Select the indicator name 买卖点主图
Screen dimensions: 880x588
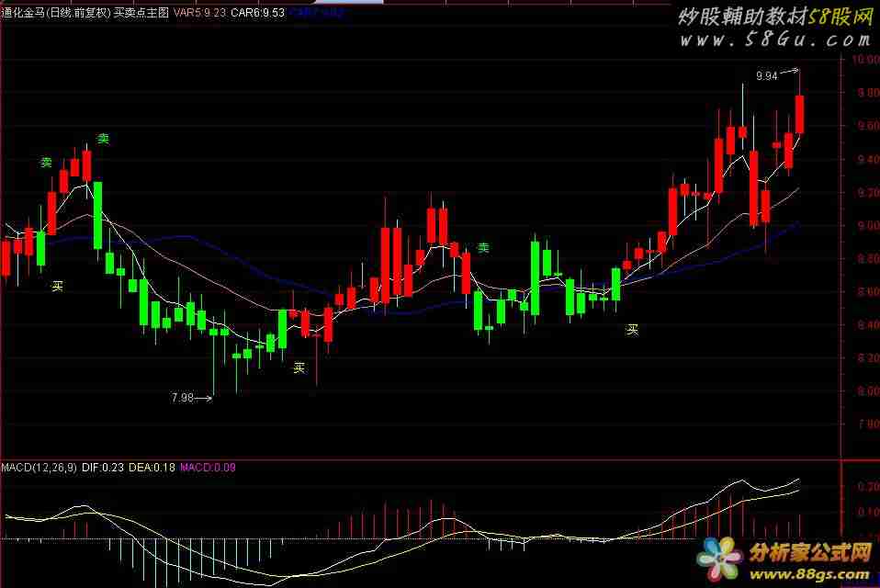141,12
